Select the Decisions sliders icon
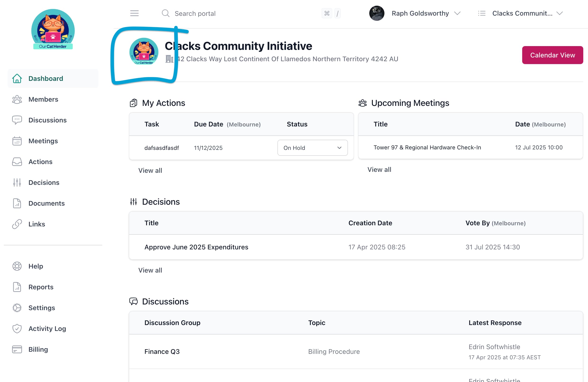588x382 pixels. 17,182
